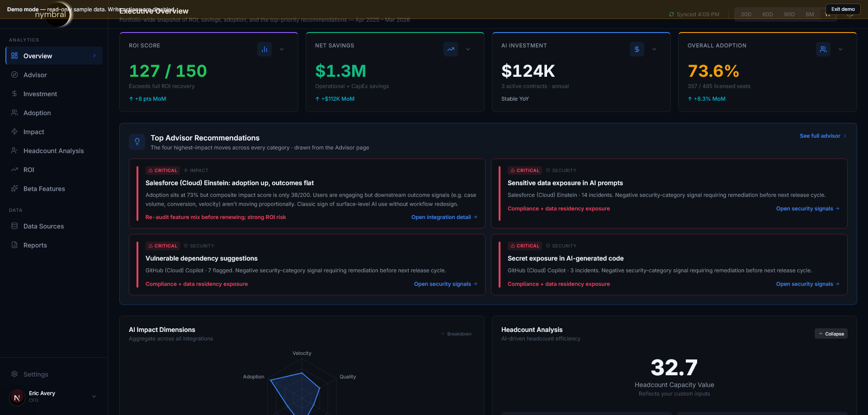Click the 127 / 150 ROI score value
The height and width of the screenshot is (415, 868).
pyautogui.click(x=168, y=71)
